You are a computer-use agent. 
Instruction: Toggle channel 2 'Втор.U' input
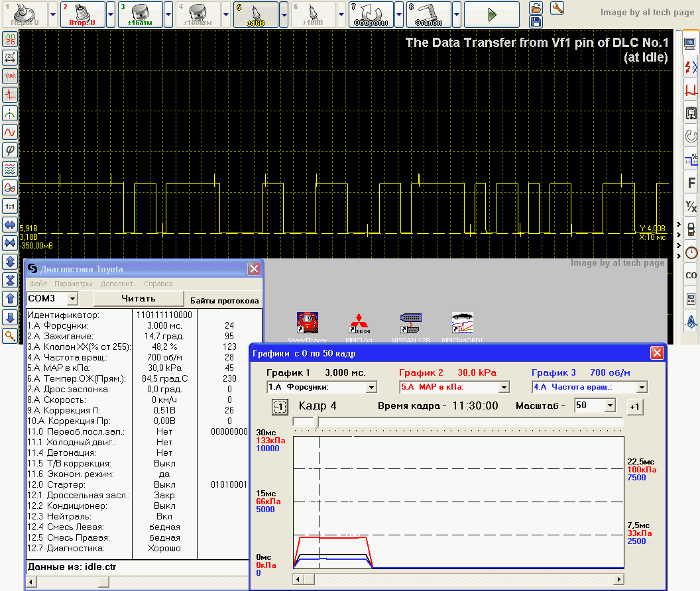point(83,14)
